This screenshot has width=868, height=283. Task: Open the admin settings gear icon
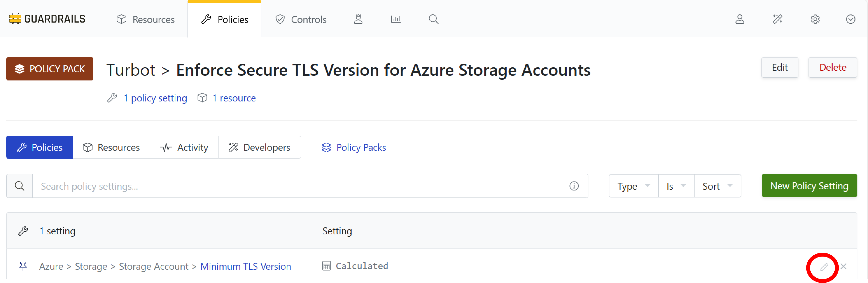click(x=815, y=19)
